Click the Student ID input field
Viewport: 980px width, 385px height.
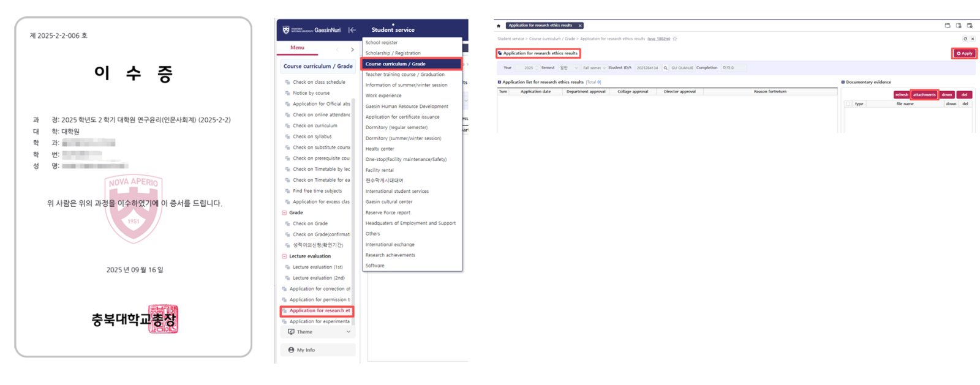[x=647, y=68]
